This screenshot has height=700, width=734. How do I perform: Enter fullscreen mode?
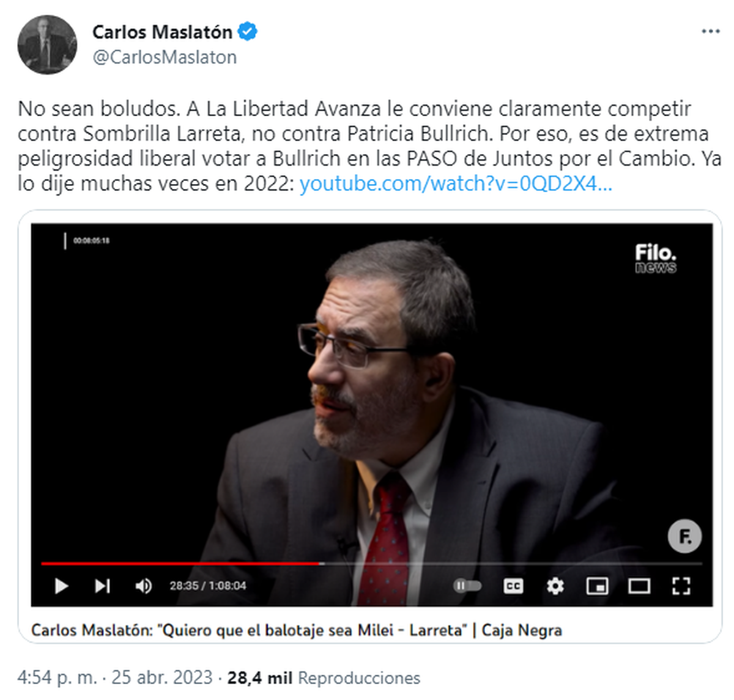[x=681, y=586]
